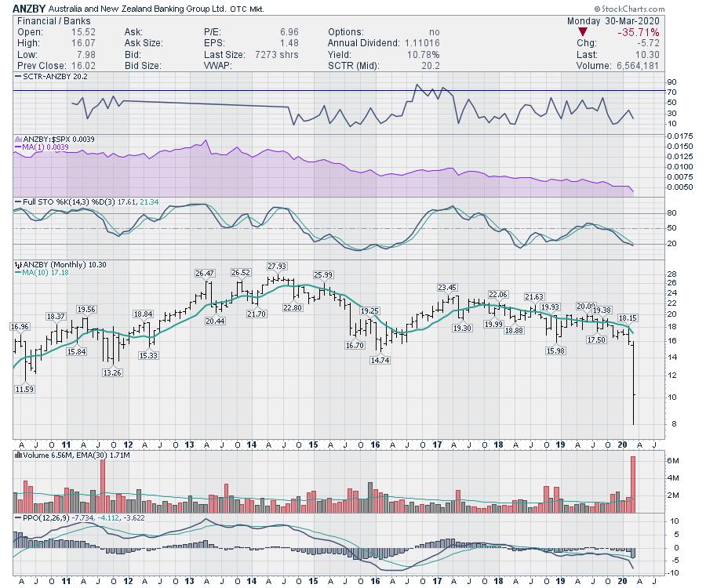706x588 pixels.
Task: Click the 11.59 low price label
Action: (24, 389)
